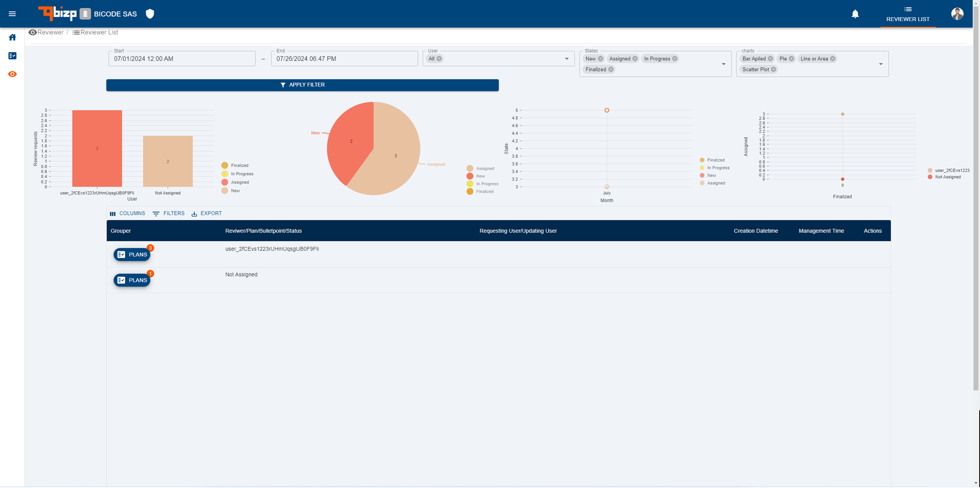Image resolution: width=980 pixels, height=488 pixels.
Task: Open the checklist plans sidebar icon
Action: tap(12, 56)
